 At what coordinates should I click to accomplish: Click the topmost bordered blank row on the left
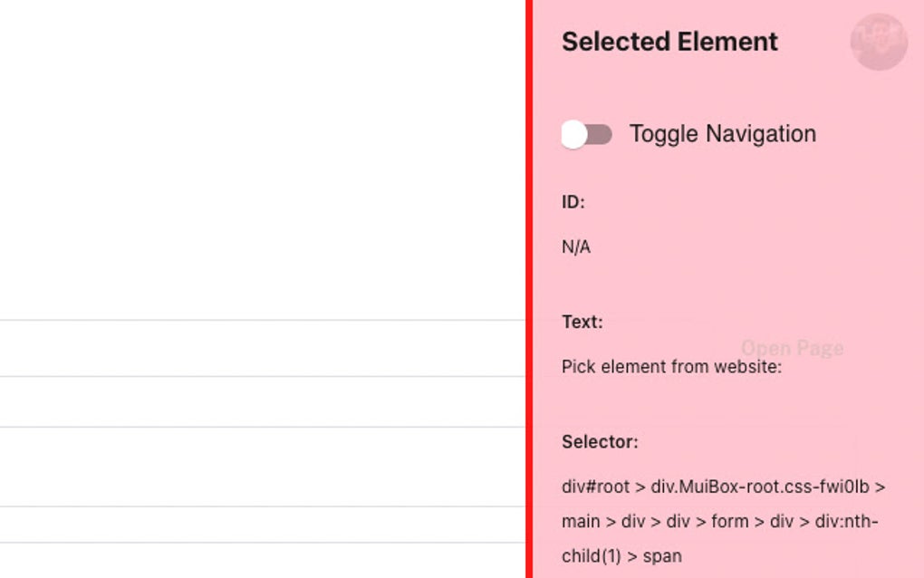point(263,348)
